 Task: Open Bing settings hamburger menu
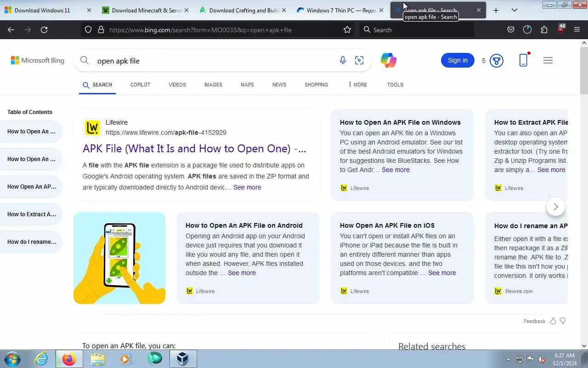548,60
